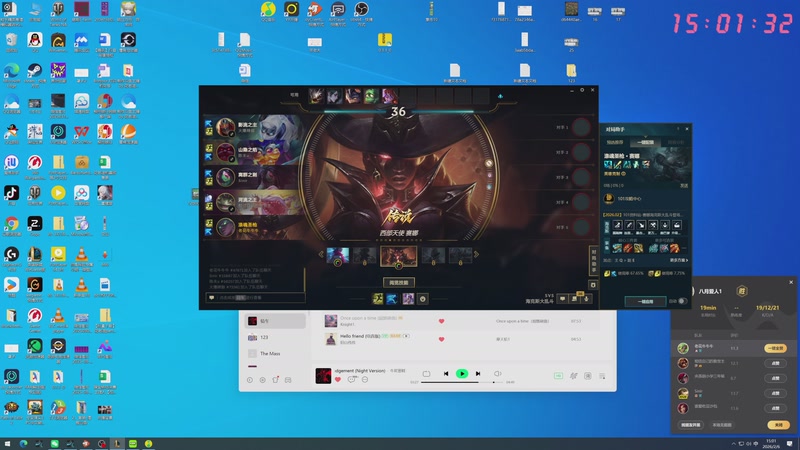This screenshot has height=450, width=800.
Task: Unlike the song Once upon a time
Action: pyautogui.click(x=441, y=321)
